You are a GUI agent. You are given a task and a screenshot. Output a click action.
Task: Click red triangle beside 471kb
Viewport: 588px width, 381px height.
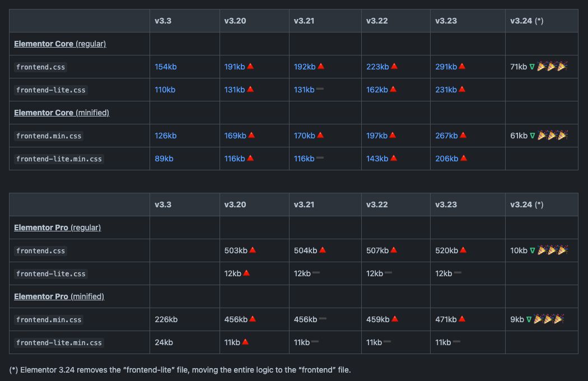click(462, 319)
